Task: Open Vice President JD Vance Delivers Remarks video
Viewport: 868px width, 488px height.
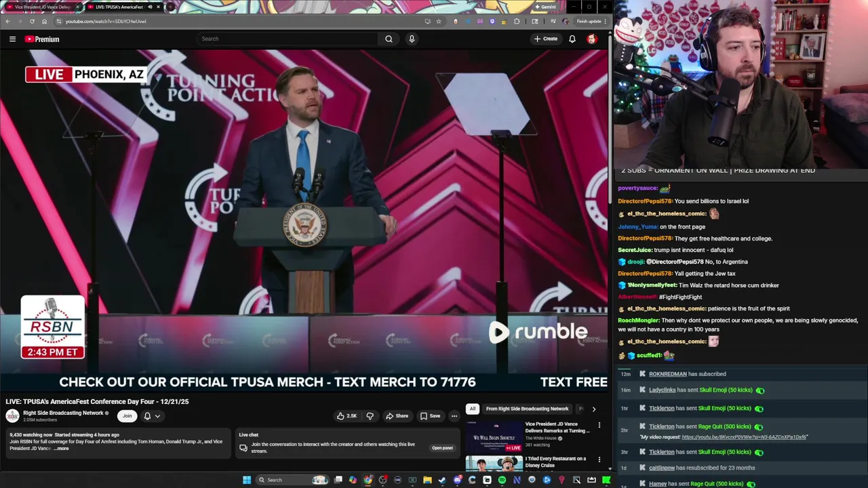Action: pos(557,427)
